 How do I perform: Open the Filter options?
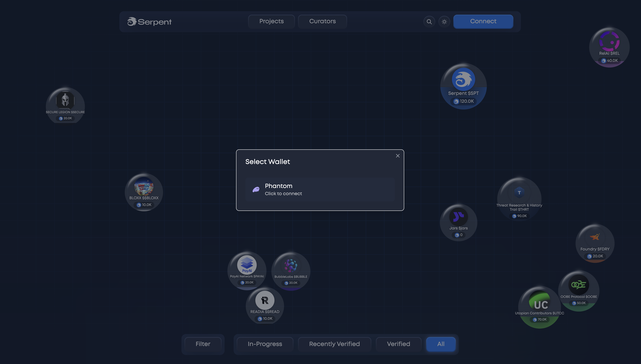click(203, 344)
